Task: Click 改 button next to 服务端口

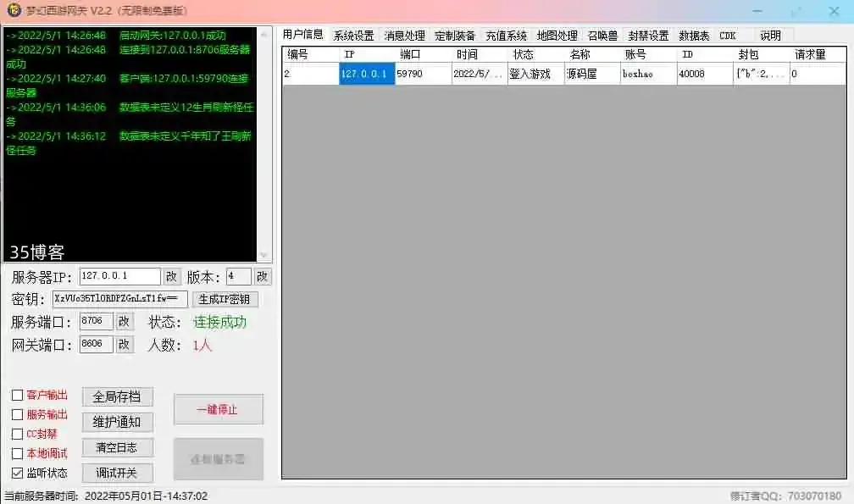Action: click(x=125, y=321)
